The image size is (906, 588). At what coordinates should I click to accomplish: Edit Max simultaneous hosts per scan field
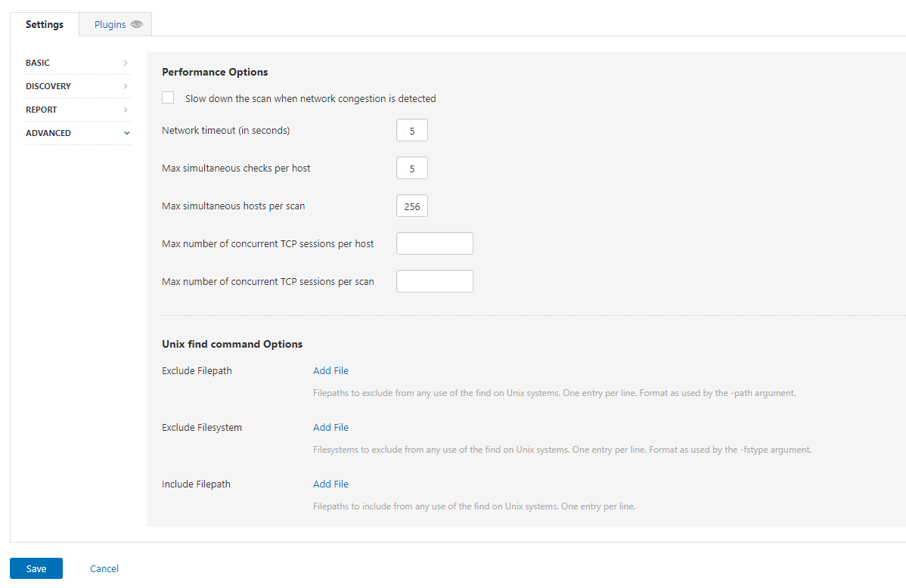coord(412,206)
